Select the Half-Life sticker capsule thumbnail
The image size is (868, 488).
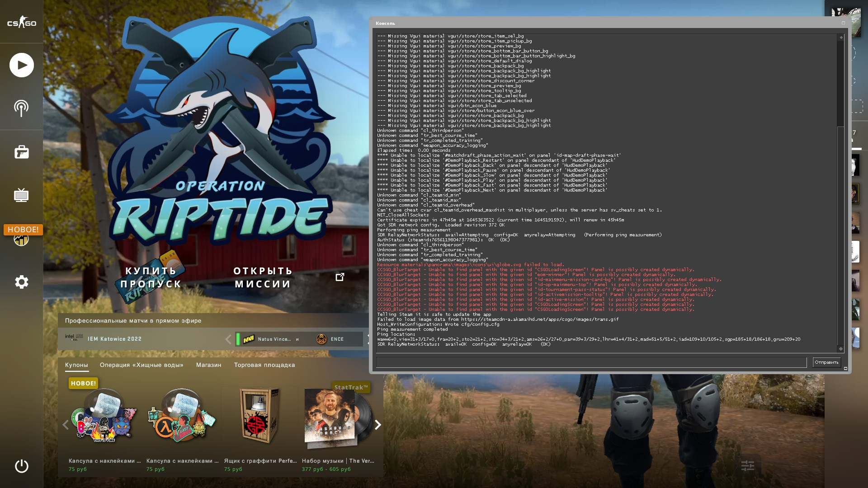tap(182, 416)
